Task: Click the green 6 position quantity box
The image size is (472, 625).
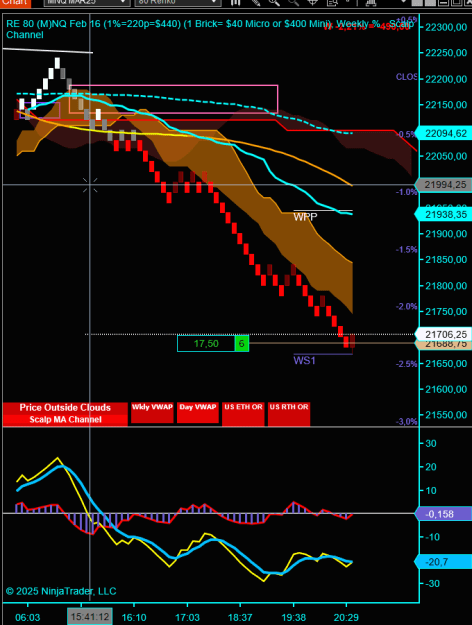Action: tap(242, 344)
